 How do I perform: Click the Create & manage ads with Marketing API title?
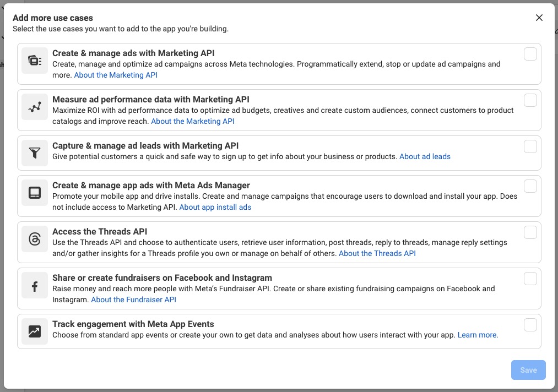point(133,53)
